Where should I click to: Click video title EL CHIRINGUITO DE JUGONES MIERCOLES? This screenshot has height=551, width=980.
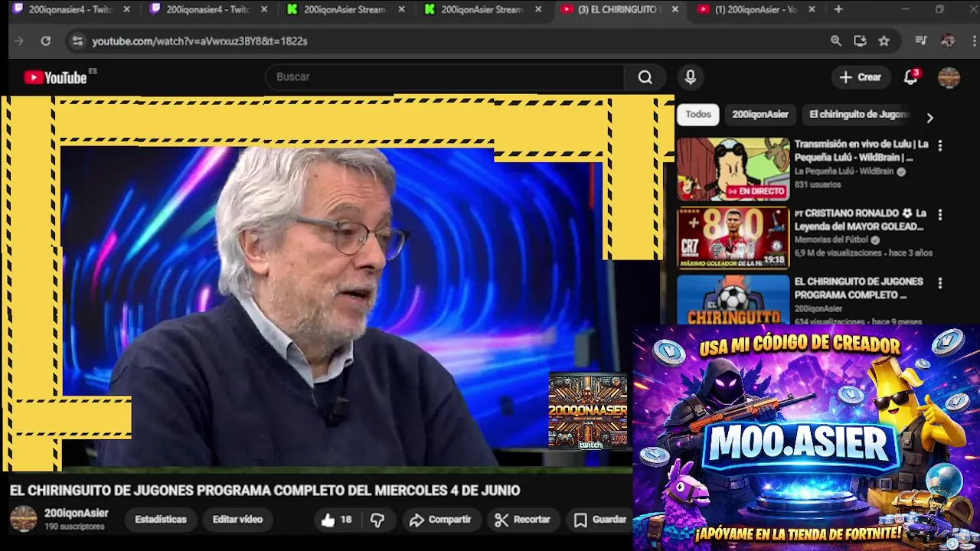pos(265,491)
